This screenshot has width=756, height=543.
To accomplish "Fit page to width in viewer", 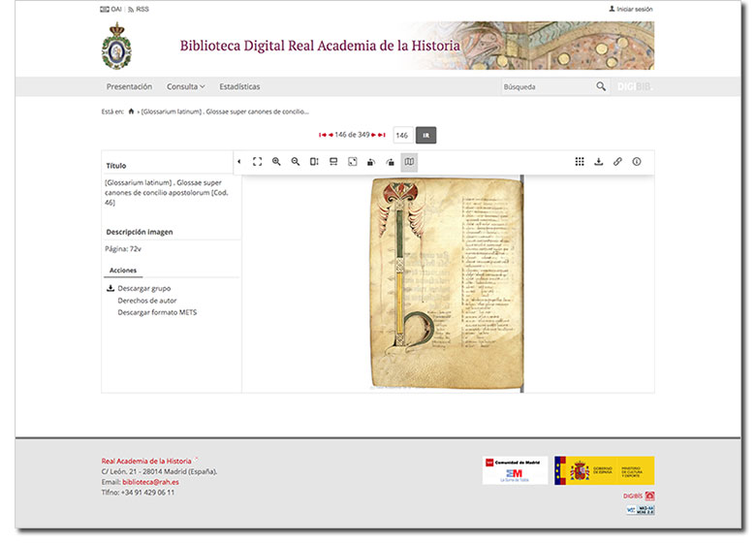I will (333, 162).
